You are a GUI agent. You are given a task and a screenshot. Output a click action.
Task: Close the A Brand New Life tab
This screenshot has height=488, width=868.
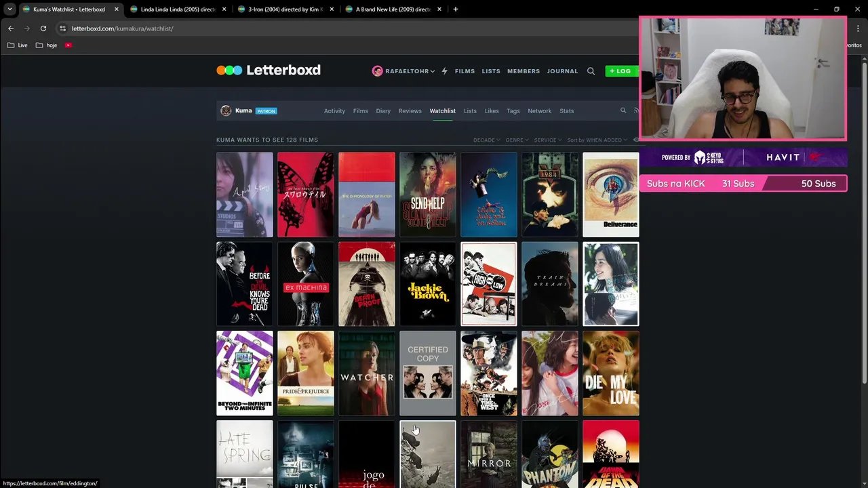439,9
